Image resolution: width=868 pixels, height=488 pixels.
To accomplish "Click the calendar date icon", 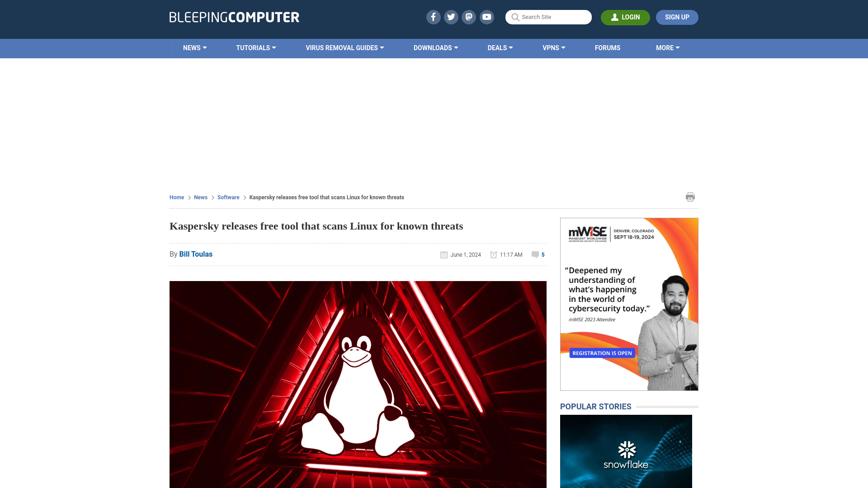I will (x=443, y=254).
